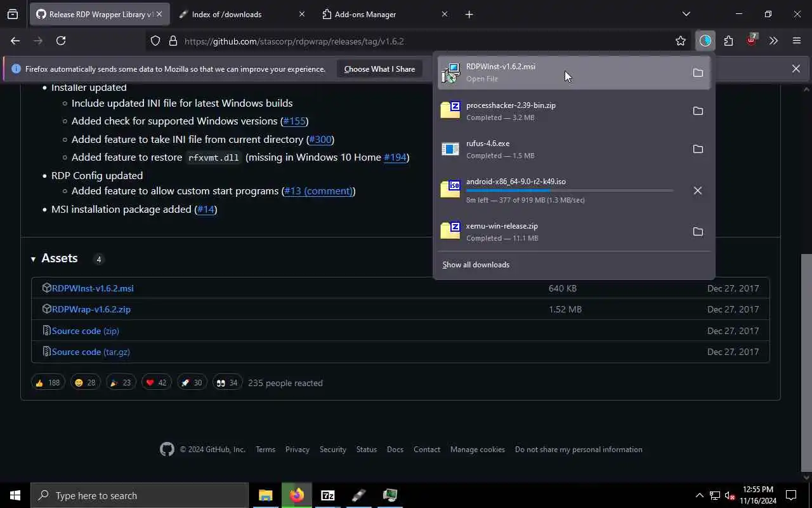Collapse the Assets section
Viewport: 812px width, 508px height.
pyautogui.click(x=33, y=258)
